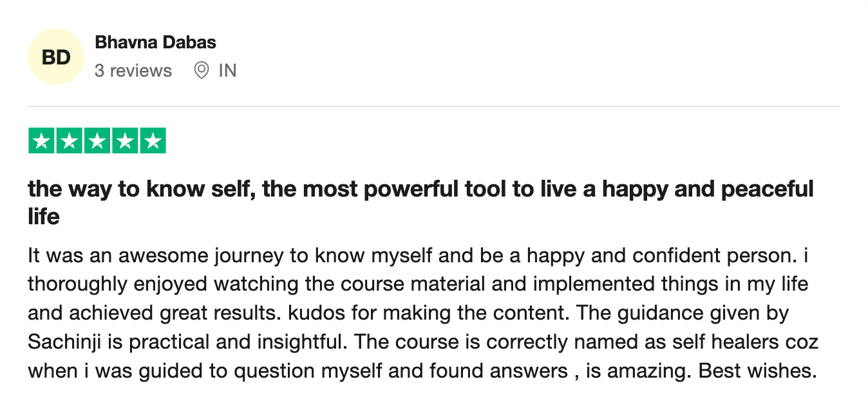The height and width of the screenshot is (406, 868).
Task: Click the horizontal divider below reviewer info
Action: pyautogui.click(x=433, y=106)
